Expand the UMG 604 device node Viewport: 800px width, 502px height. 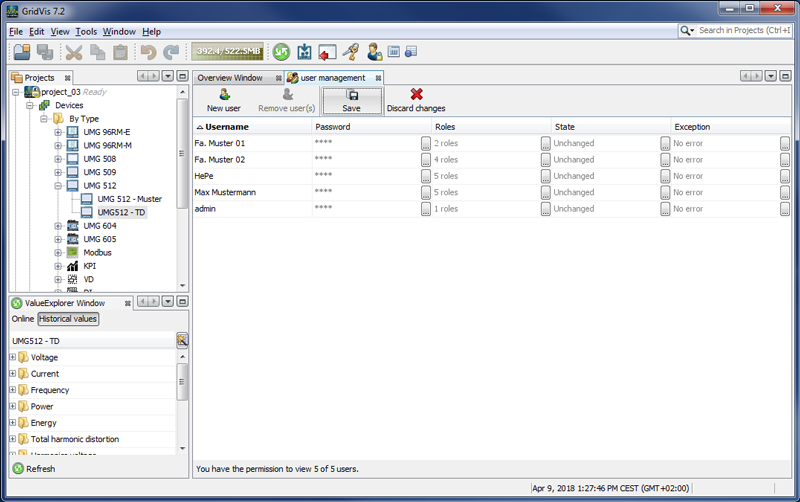click(58, 226)
